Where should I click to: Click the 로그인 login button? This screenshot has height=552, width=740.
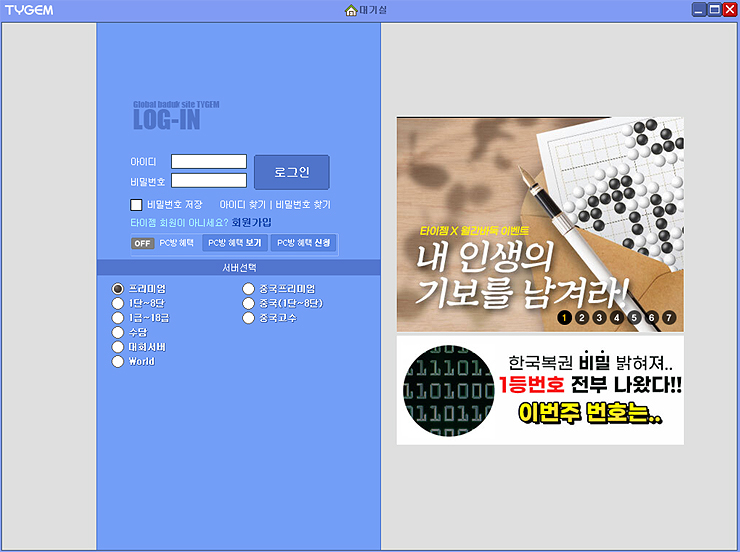tap(292, 172)
